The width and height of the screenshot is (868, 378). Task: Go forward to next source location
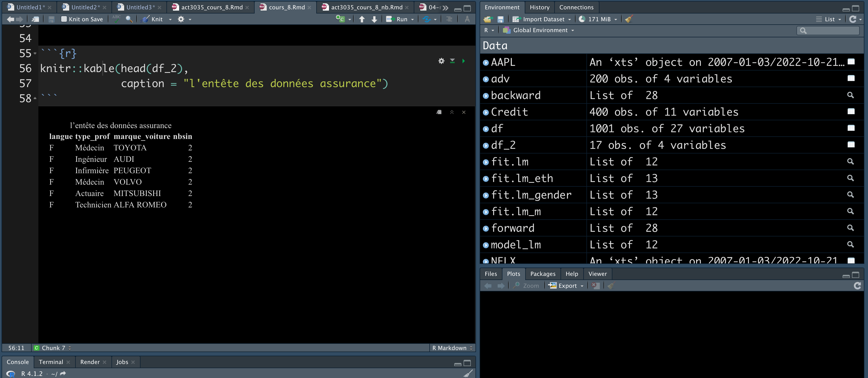pos(20,19)
